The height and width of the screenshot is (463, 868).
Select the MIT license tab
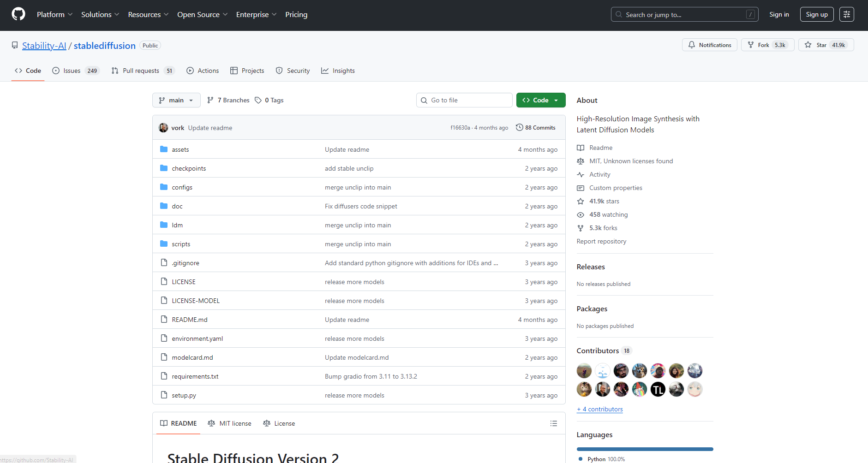(230, 423)
